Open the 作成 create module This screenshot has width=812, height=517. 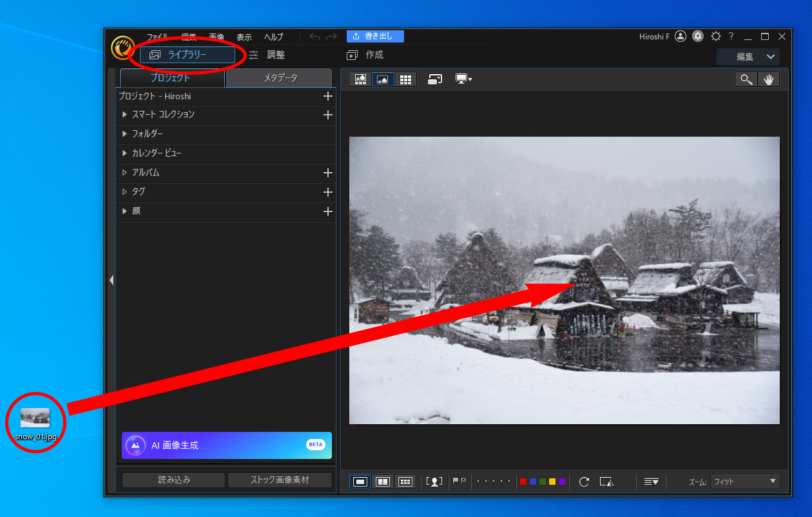(x=365, y=55)
